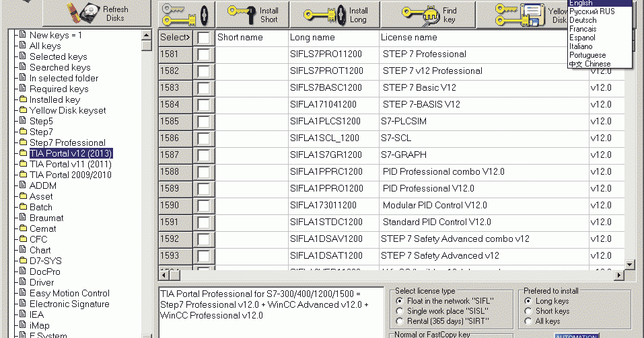
Task: Click the Asset folder icon
Action: 23,196
